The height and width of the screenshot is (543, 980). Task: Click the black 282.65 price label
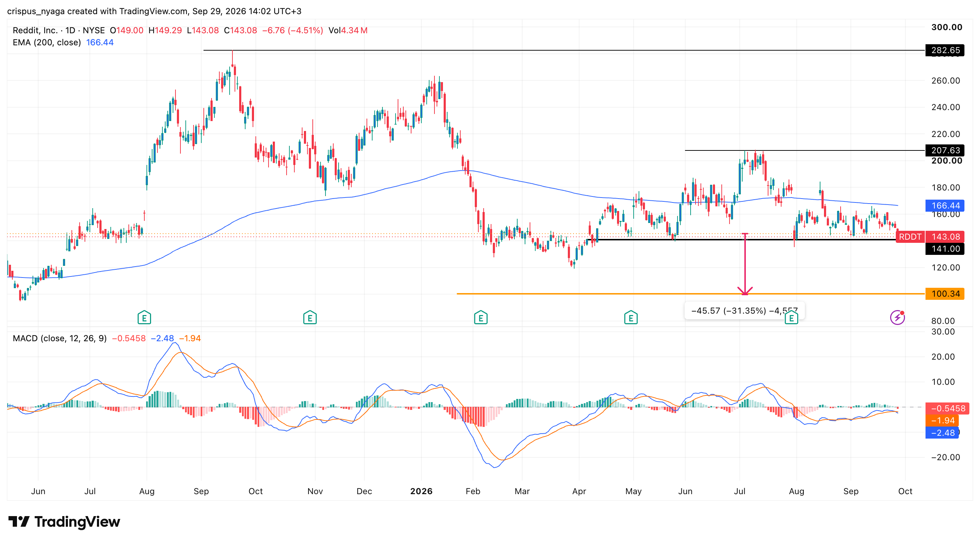point(945,50)
